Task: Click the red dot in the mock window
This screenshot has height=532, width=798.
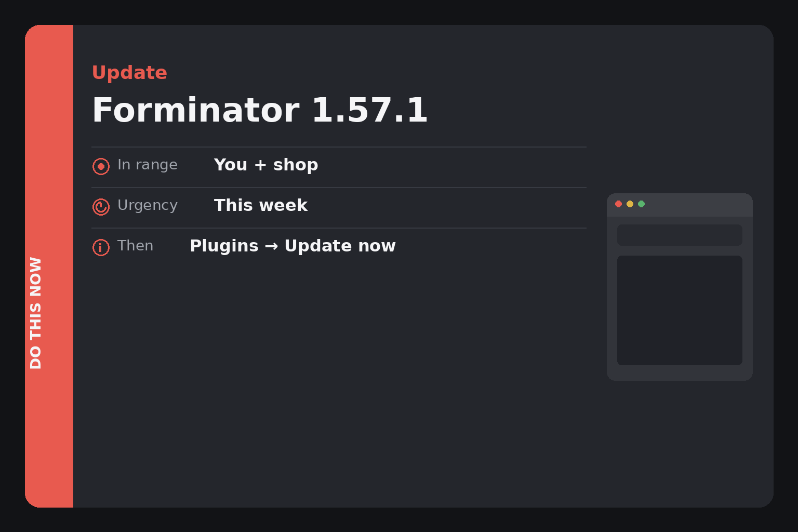Action: point(618,204)
